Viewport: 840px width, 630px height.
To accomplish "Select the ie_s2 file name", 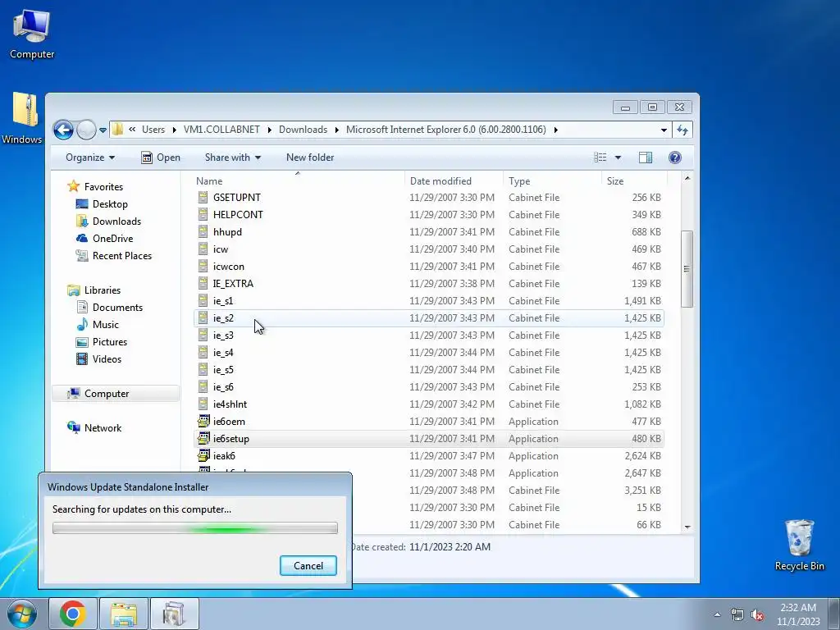I will coord(223,318).
